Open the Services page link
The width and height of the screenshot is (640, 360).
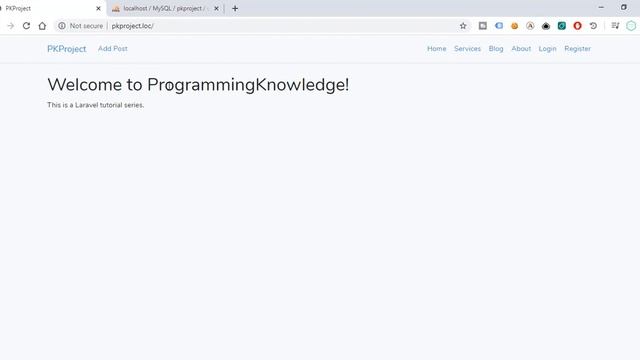(467, 49)
